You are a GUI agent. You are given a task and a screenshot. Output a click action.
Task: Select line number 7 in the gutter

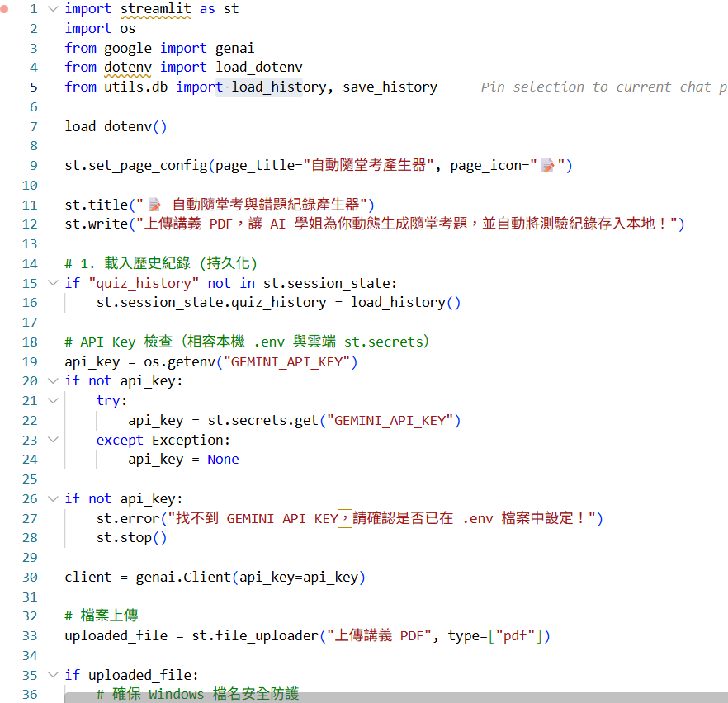(33, 126)
